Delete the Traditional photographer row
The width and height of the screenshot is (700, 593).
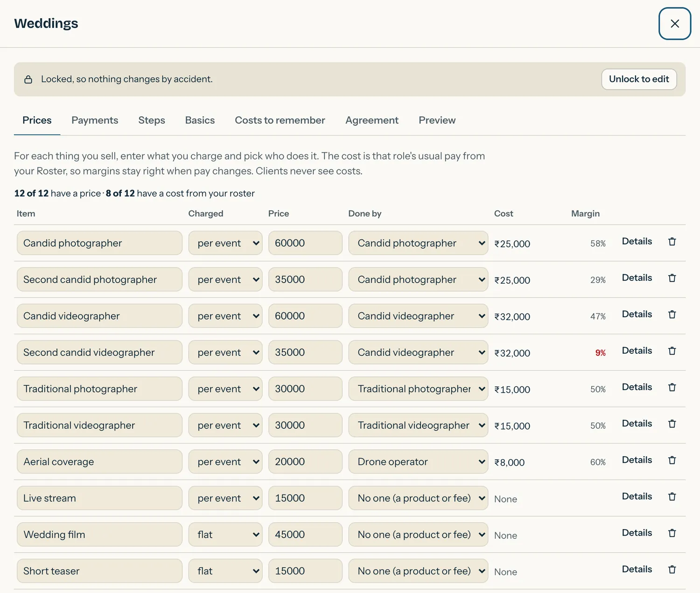coord(672,387)
